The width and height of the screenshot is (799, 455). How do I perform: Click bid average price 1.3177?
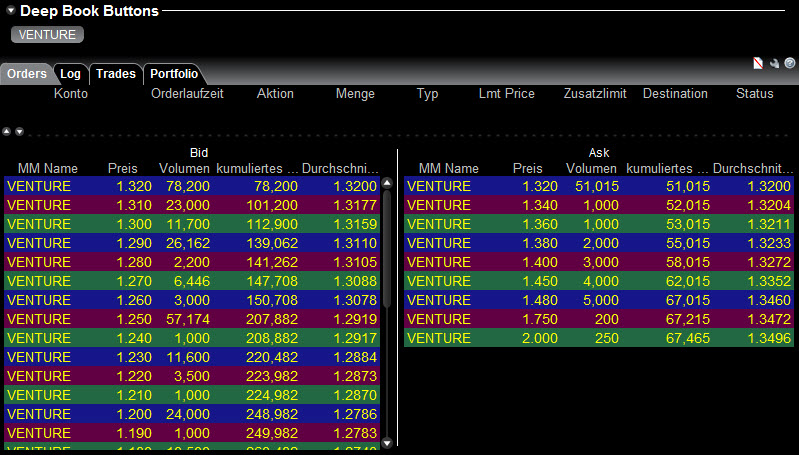click(x=356, y=205)
